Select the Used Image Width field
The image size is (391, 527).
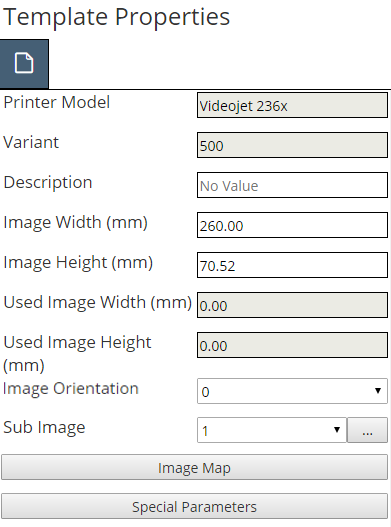click(x=292, y=305)
